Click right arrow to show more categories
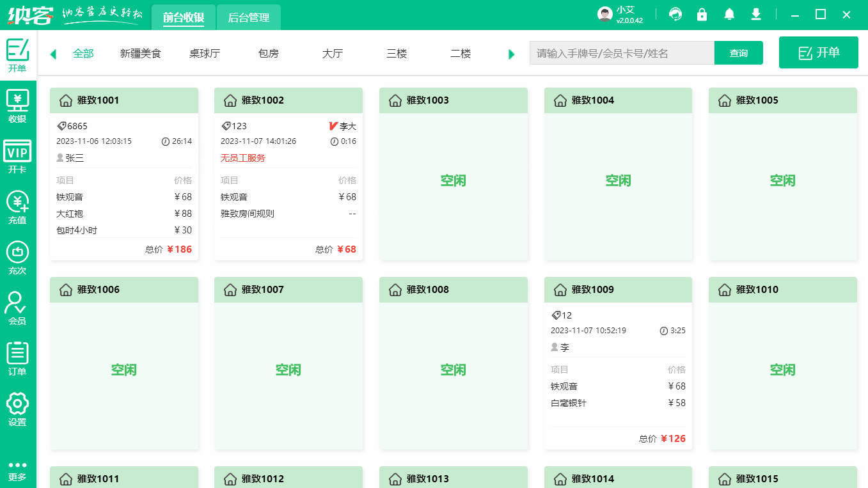 point(511,54)
